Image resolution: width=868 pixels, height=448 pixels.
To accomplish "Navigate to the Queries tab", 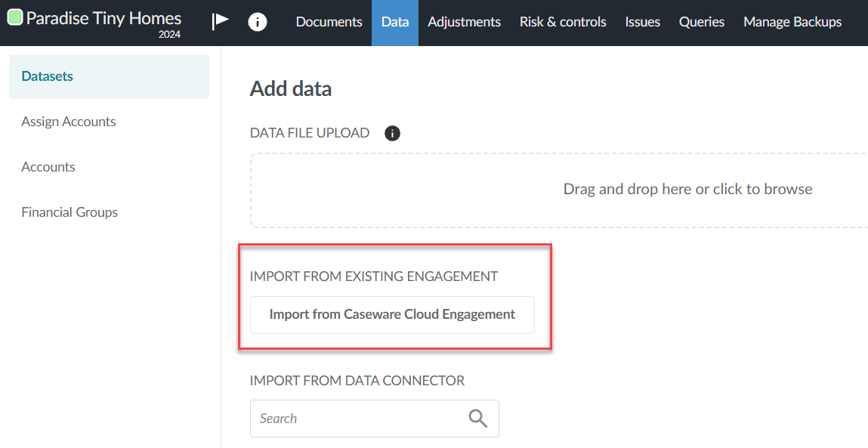I will pyautogui.click(x=701, y=22).
